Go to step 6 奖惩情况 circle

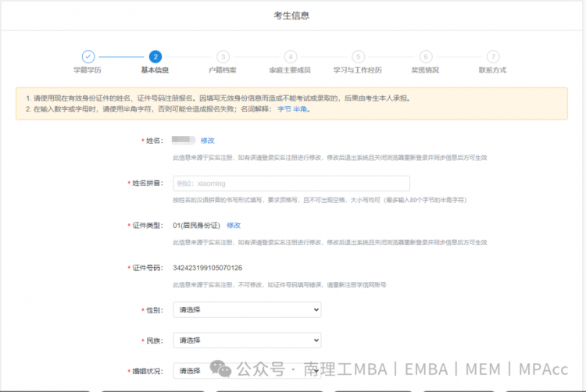tap(426, 57)
